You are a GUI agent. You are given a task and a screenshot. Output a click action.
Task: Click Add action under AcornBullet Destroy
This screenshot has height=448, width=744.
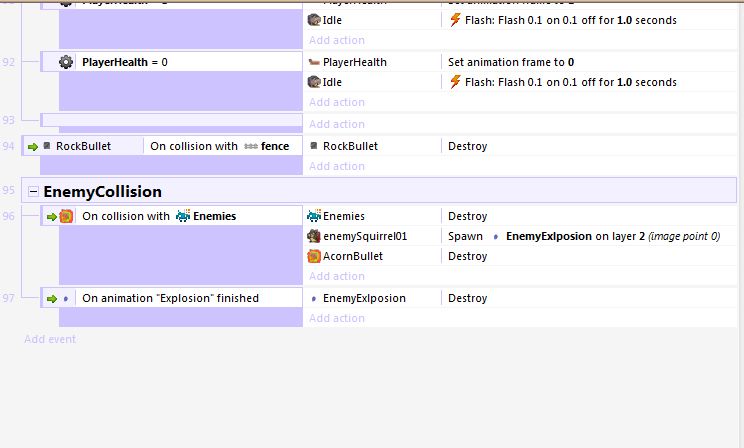click(337, 276)
